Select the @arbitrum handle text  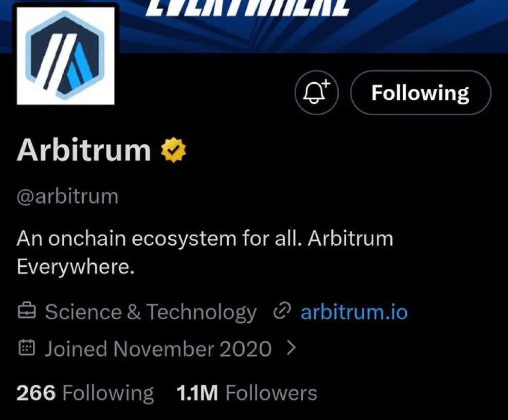[x=67, y=196]
